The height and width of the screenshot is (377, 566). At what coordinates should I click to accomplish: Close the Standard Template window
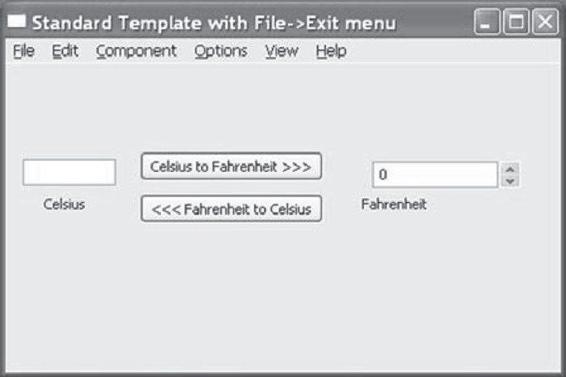pos(545,22)
